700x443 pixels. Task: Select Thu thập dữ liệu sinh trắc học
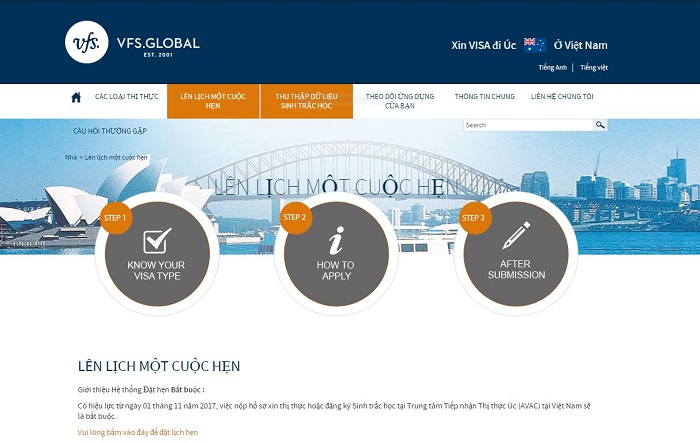(x=307, y=101)
